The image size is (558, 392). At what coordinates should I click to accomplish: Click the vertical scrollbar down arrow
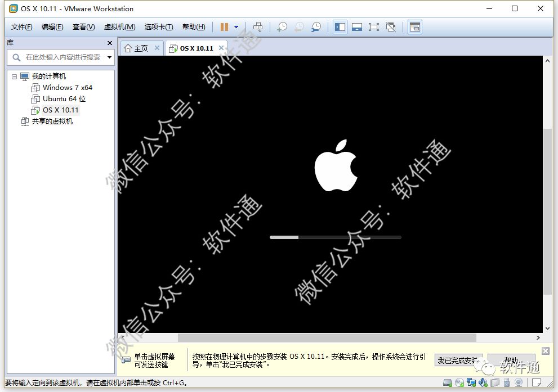pos(547,328)
